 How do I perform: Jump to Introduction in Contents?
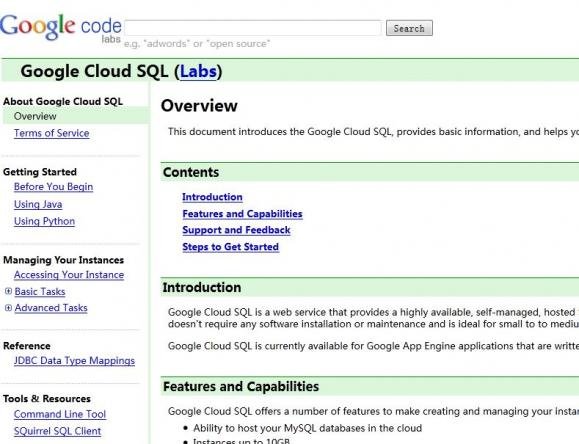coord(212,197)
